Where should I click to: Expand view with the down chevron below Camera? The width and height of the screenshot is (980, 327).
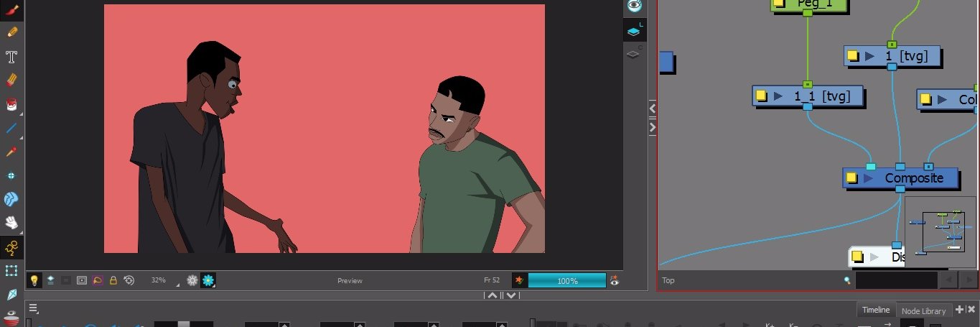510,295
